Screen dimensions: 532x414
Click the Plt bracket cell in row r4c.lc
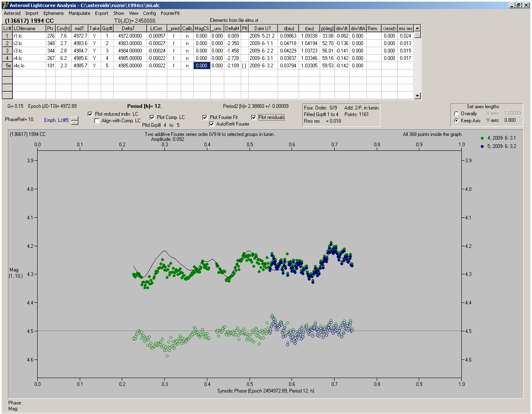coord(245,66)
